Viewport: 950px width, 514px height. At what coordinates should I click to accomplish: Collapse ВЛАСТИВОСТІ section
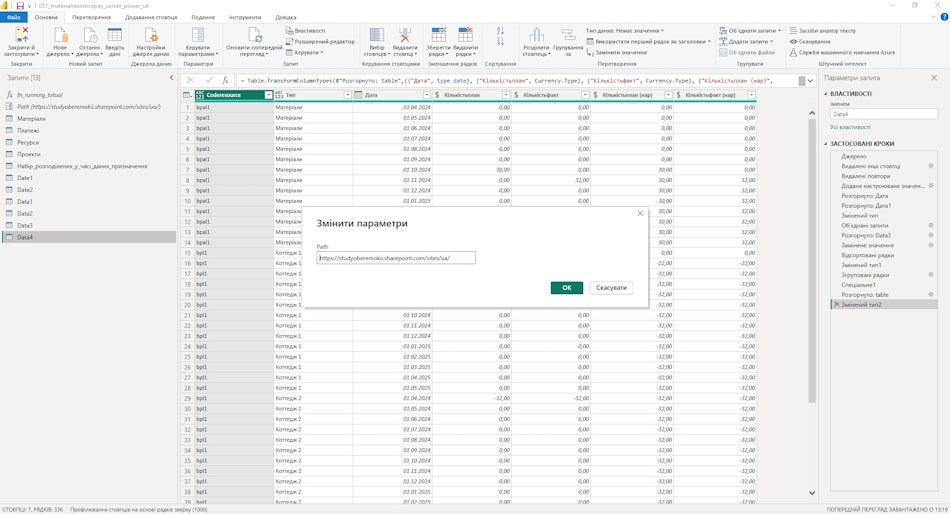click(x=825, y=94)
